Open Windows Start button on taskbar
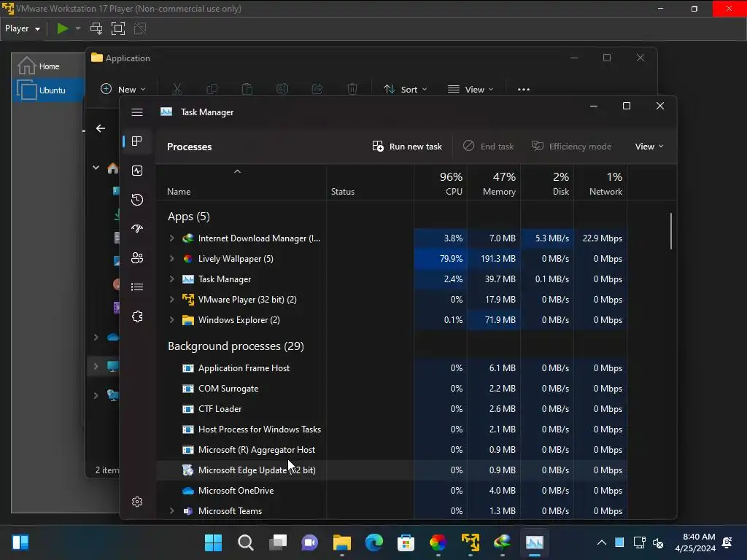This screenshot has width=747, height=560. tap(213, 542)
